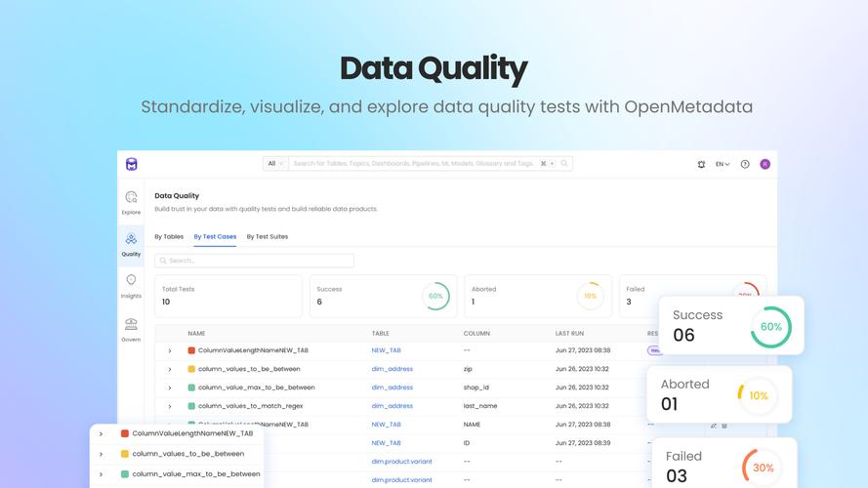This screenshot has width=868, height=488.
Task: Open the All search filter dropdown
Action: pos(275,163)
